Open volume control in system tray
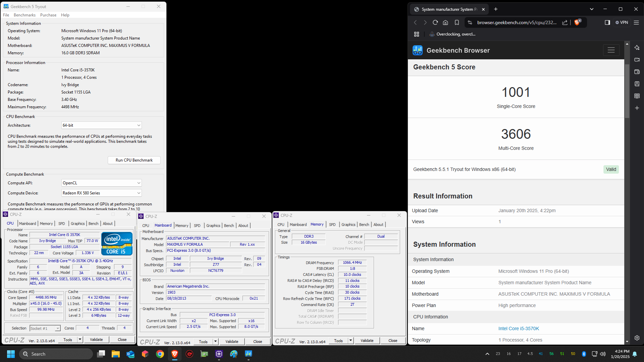 [x=603, y=354]
